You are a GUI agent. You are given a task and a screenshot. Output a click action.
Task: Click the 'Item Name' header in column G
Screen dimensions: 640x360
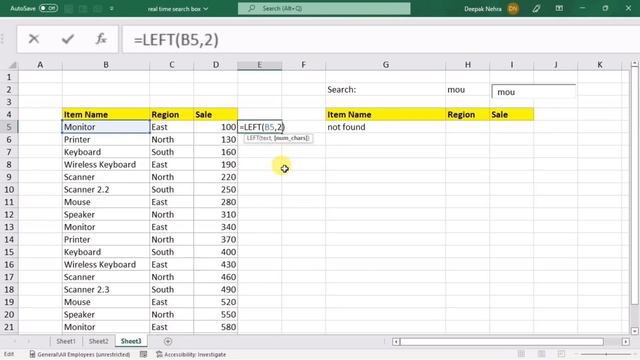click(x=385, y=115)
